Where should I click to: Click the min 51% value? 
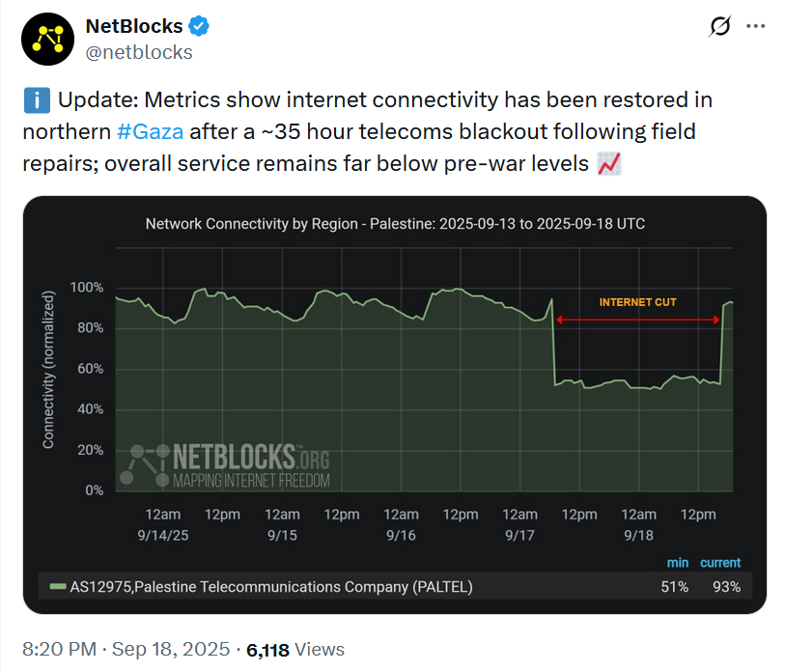pyautogui.click(x=675, y=587)
